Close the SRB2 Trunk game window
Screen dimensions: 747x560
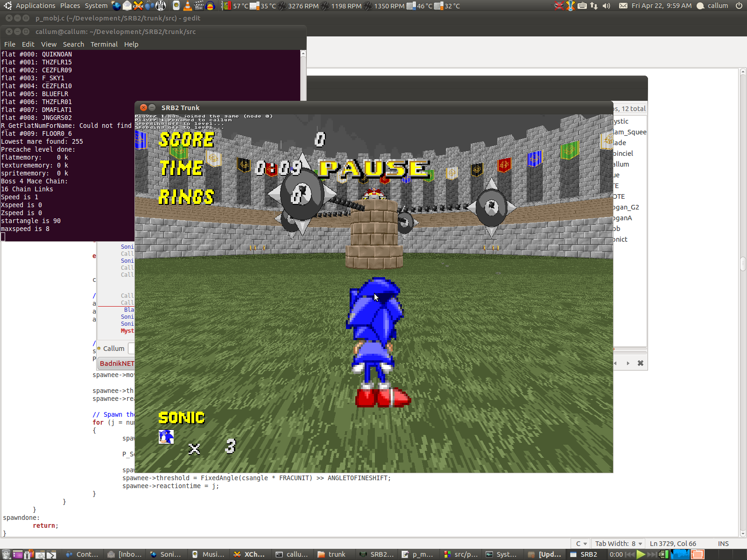point(144,107)
